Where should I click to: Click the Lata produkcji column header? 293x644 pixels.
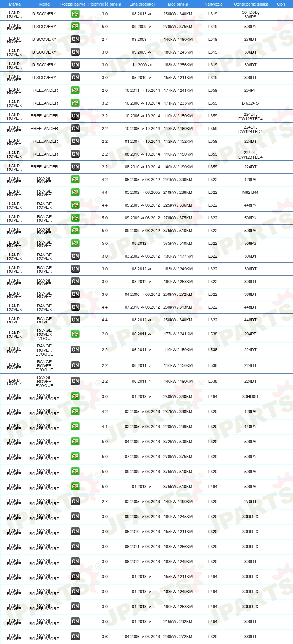(142, 4)
